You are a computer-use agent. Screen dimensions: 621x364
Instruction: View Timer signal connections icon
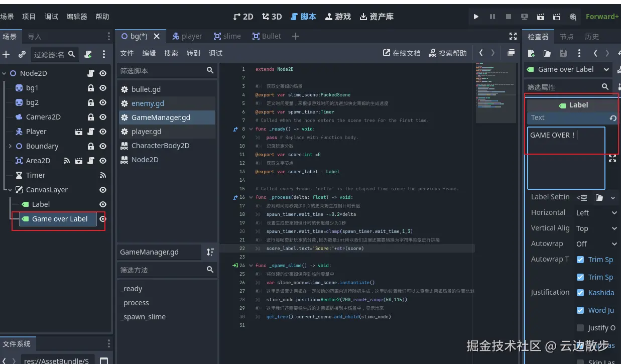pos(103,175)
